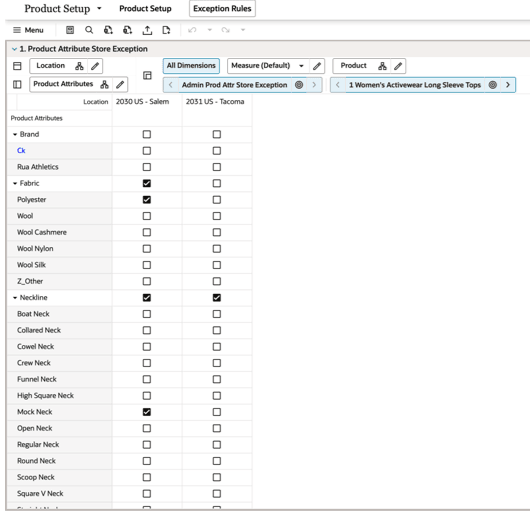531x513 pixels.
Task: Click the Location dimension button
Action: click(x=50, y=66)
